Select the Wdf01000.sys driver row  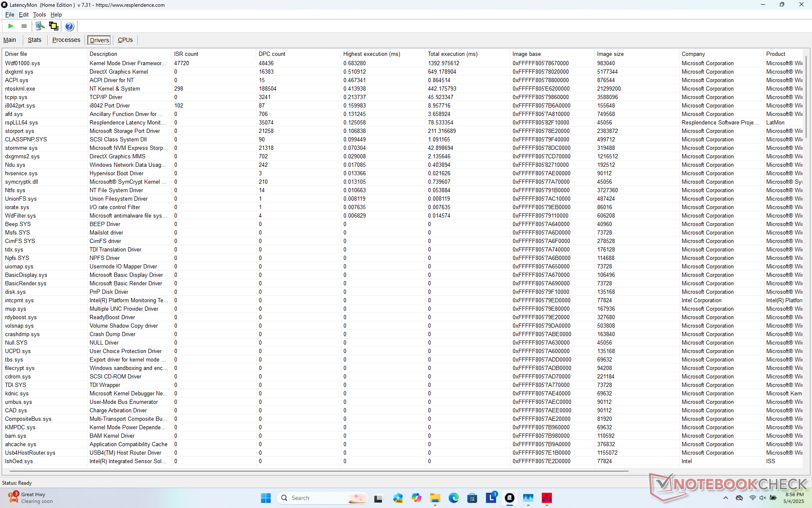[x=403, y=63]
